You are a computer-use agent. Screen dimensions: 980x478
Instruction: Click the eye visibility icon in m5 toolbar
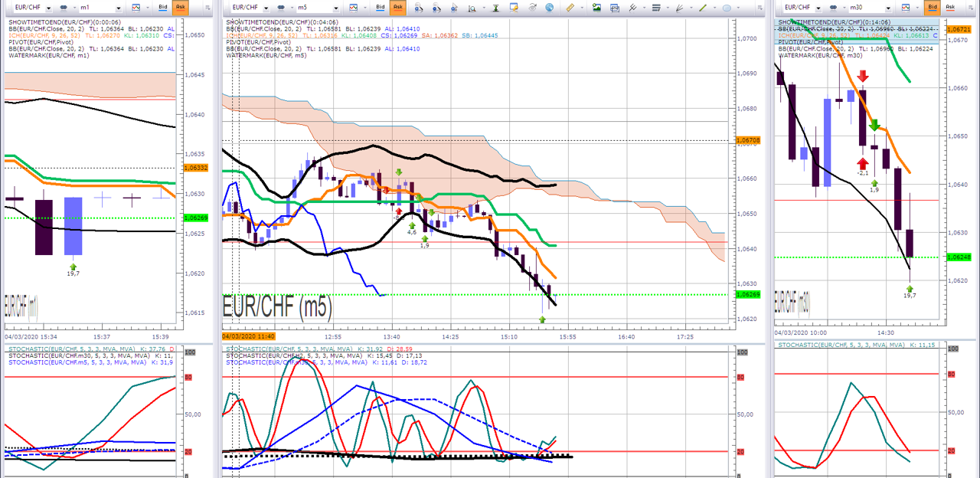pyautogui.click(x=533, y=7)
